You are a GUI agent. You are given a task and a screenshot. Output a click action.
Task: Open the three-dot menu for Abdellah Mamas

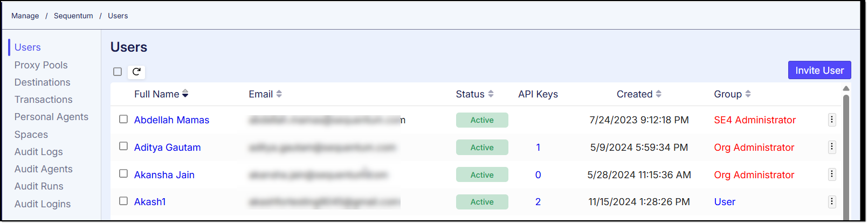[x=832, y=120]
